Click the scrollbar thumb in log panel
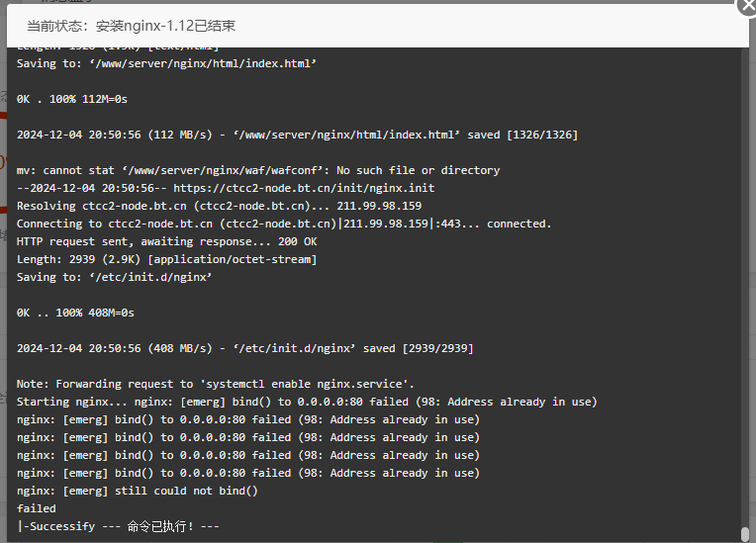The width and height of the screenshot is (756, 543). coord(745,534)
